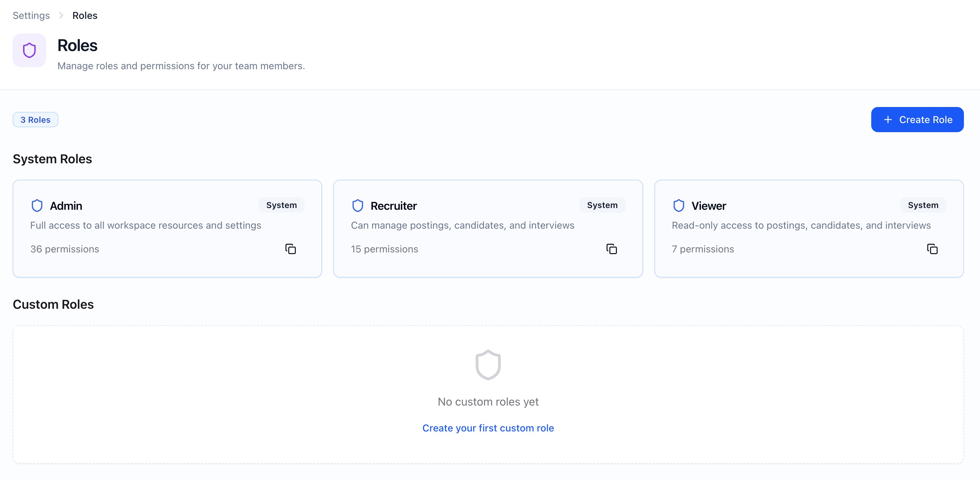Click the 15 permissions text on Recruiter
Viewport: 980px width, 479px height.
[x=384, y=249]
